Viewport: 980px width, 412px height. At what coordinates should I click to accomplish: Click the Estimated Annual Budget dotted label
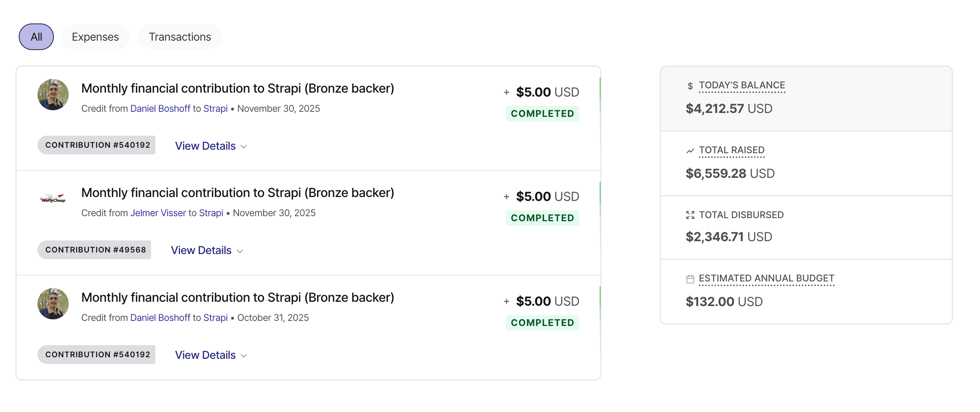766,279
